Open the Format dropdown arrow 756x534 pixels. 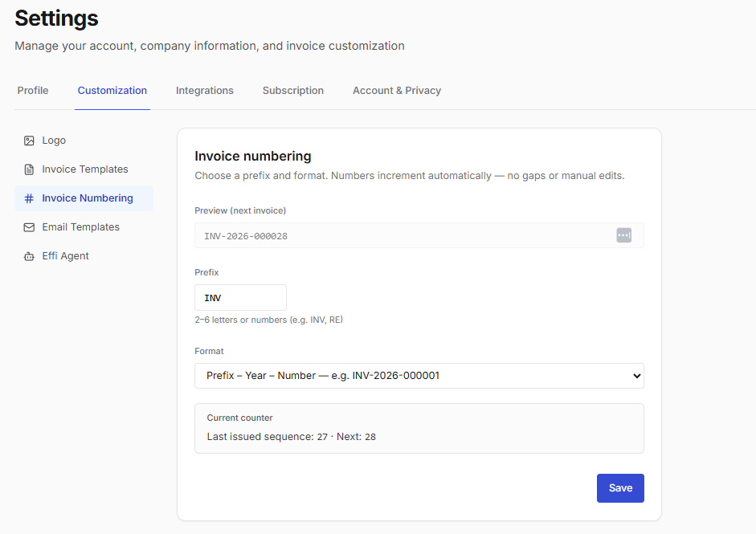[x=636, y=376]
